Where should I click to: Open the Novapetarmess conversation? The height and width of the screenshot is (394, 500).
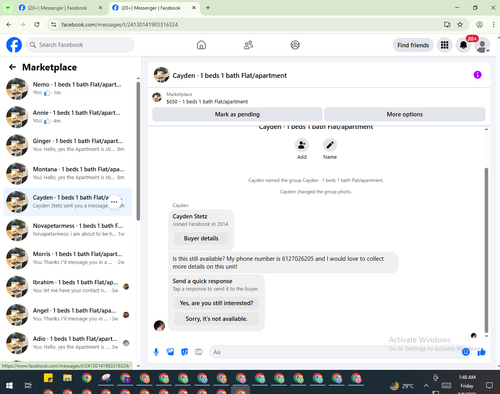tap(68, 230)
